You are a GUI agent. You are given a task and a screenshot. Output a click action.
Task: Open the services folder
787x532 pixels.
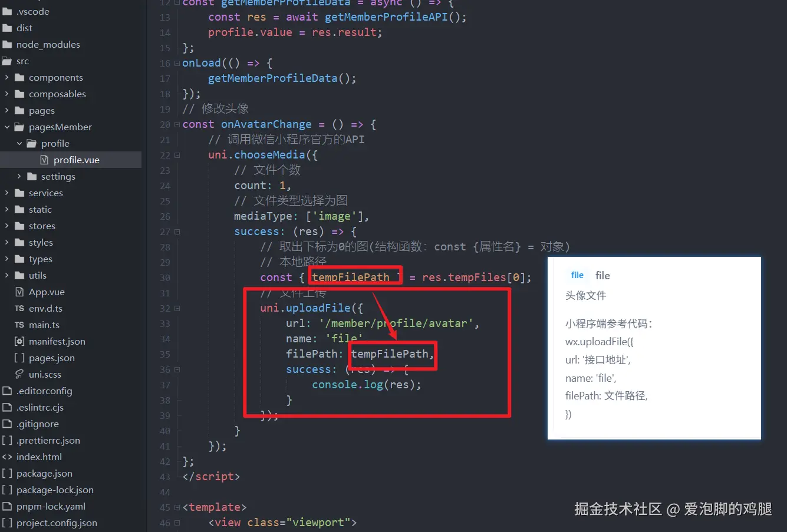tap(46, 193)
